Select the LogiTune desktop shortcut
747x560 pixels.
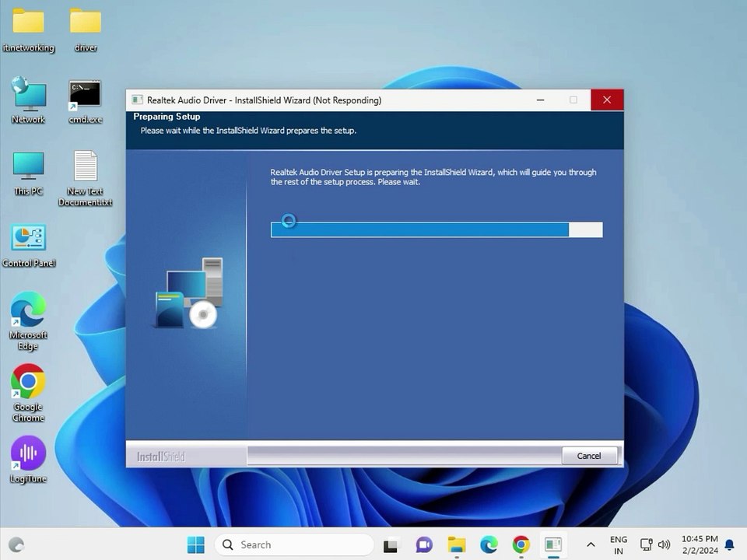(x=28, y=460)
